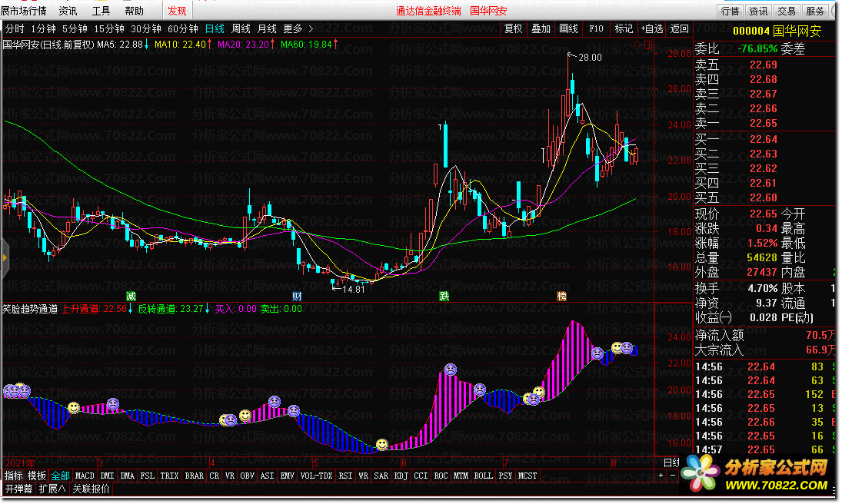The image size is (842, 504).
Task: Open the 帮助 menu
Action: point(135,11)
